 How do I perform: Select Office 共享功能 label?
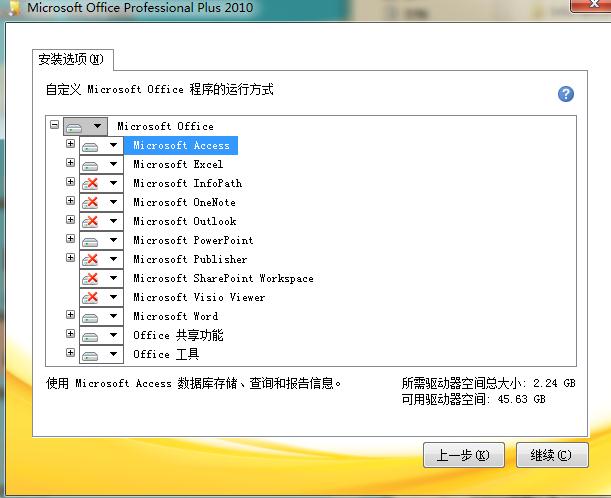178,336
